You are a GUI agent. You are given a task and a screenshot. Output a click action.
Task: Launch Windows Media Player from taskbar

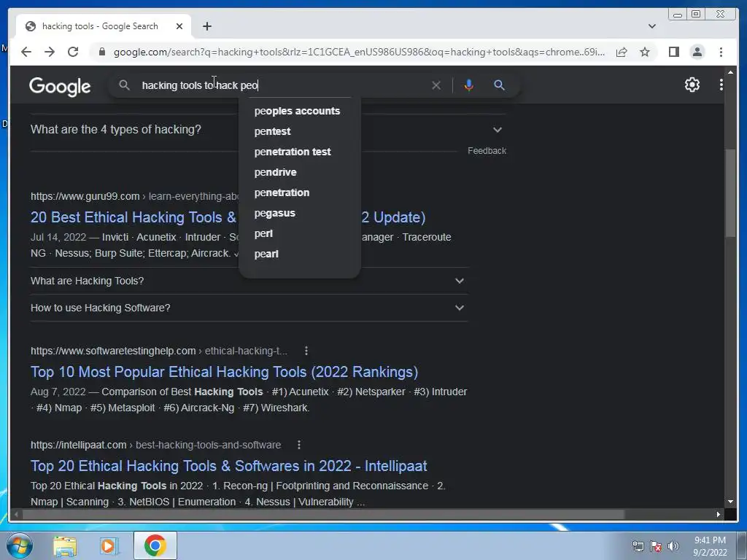[109, 546]
